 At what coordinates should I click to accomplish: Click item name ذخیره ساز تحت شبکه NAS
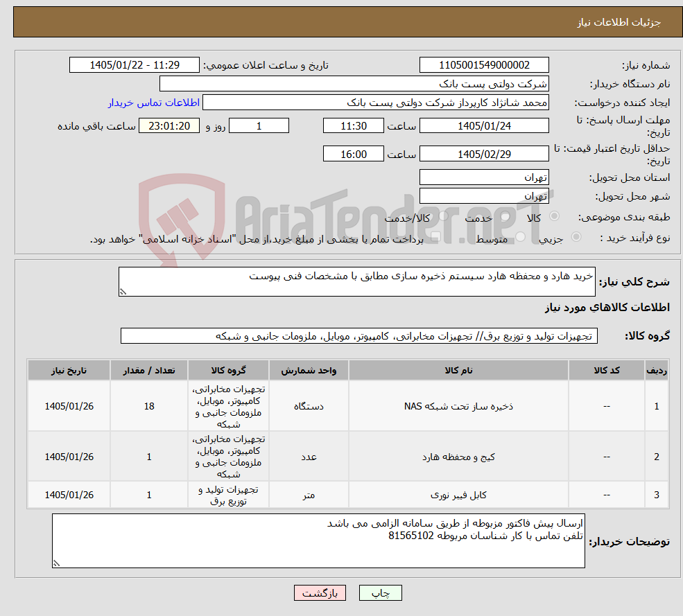458,406
